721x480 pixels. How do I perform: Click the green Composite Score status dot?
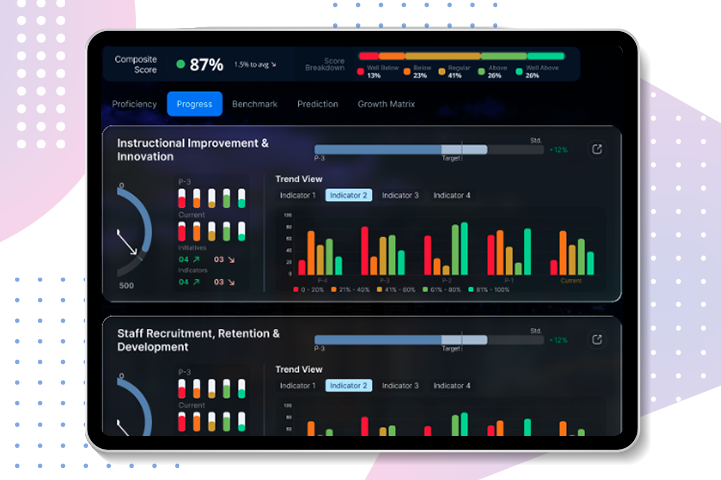point(180,64)
